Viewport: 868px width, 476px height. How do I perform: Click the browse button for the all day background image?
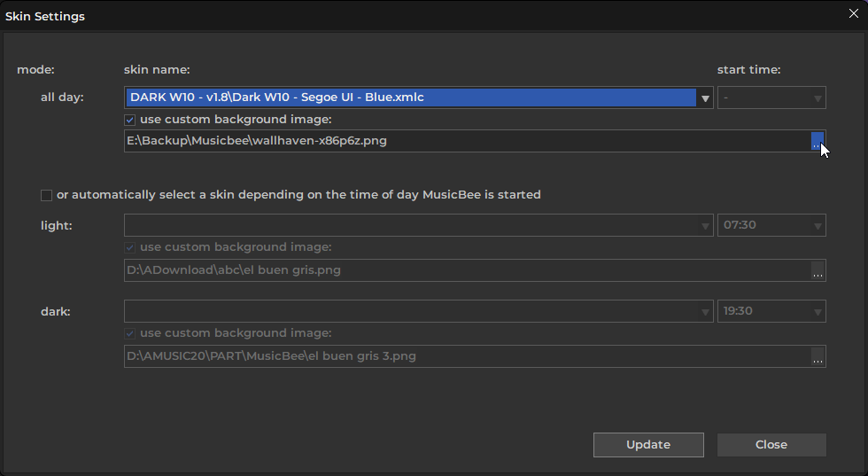tap(818, 141)
